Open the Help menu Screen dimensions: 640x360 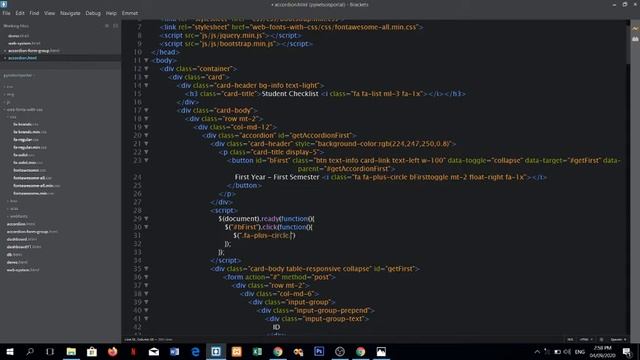coord(111,13)
